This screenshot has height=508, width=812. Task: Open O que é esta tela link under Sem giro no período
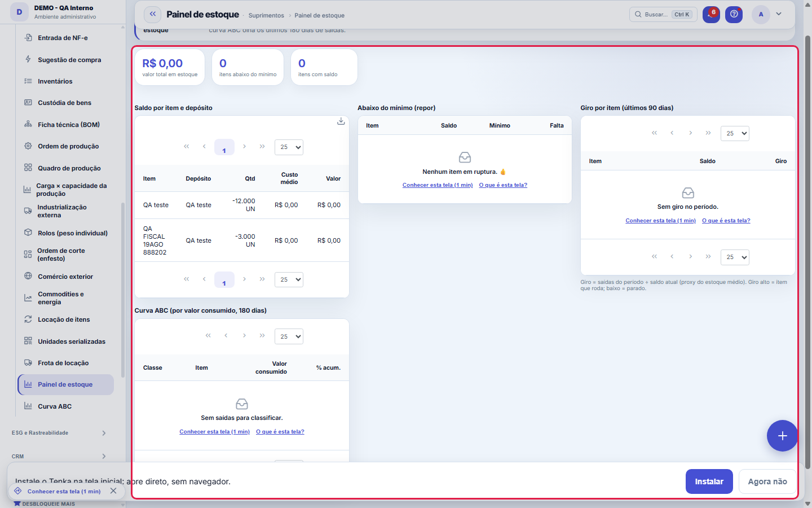point(726,221)
